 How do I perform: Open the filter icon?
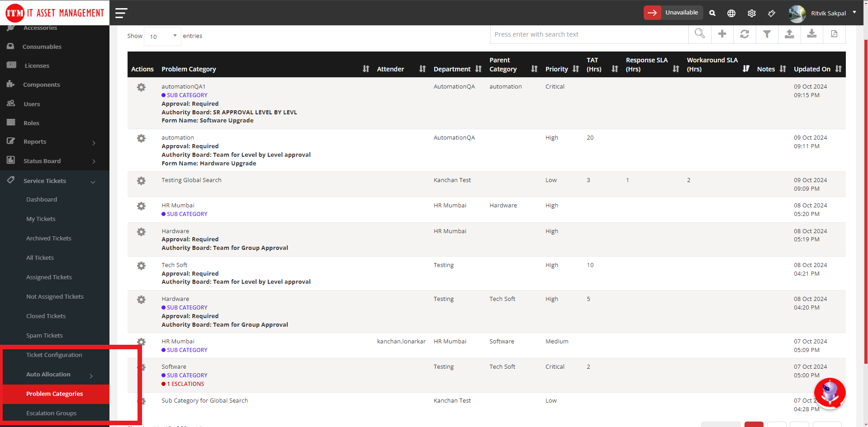[767, 34]
